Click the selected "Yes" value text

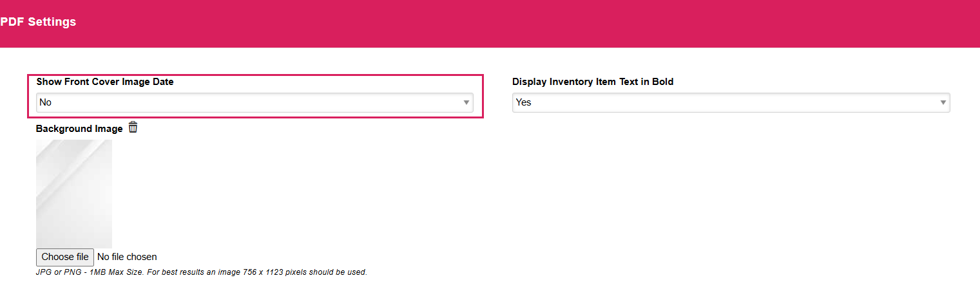point(523,103)
